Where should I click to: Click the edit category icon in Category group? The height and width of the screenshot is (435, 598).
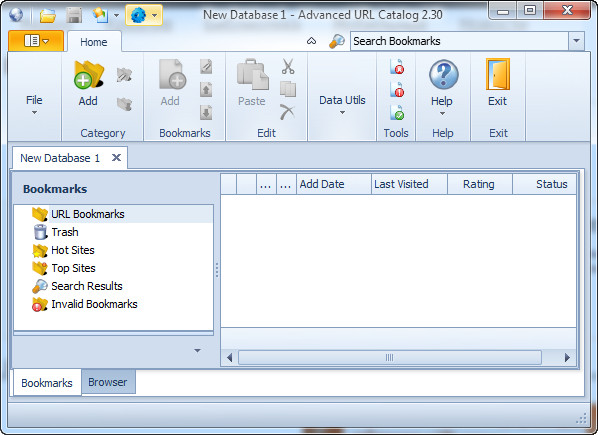(124, 75)
